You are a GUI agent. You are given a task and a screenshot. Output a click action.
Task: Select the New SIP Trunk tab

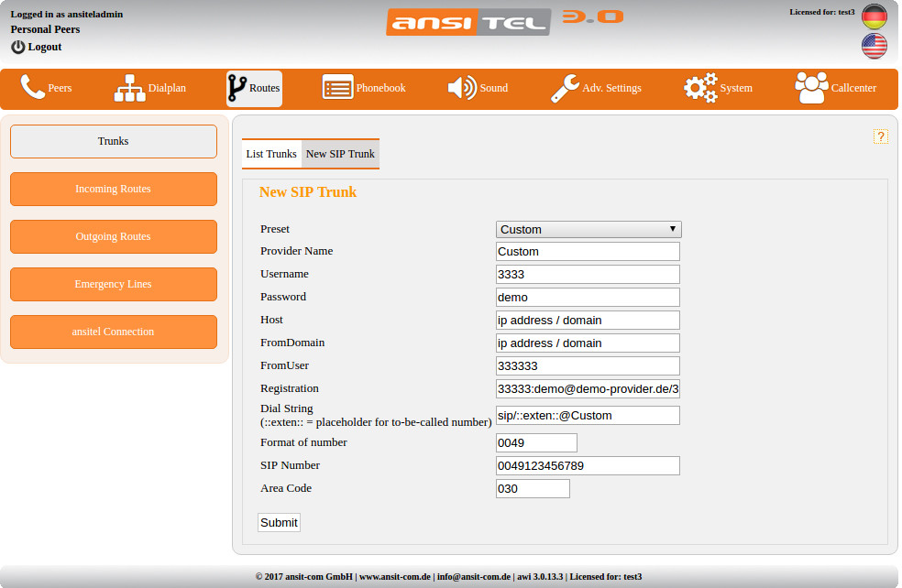pos(340,154)
